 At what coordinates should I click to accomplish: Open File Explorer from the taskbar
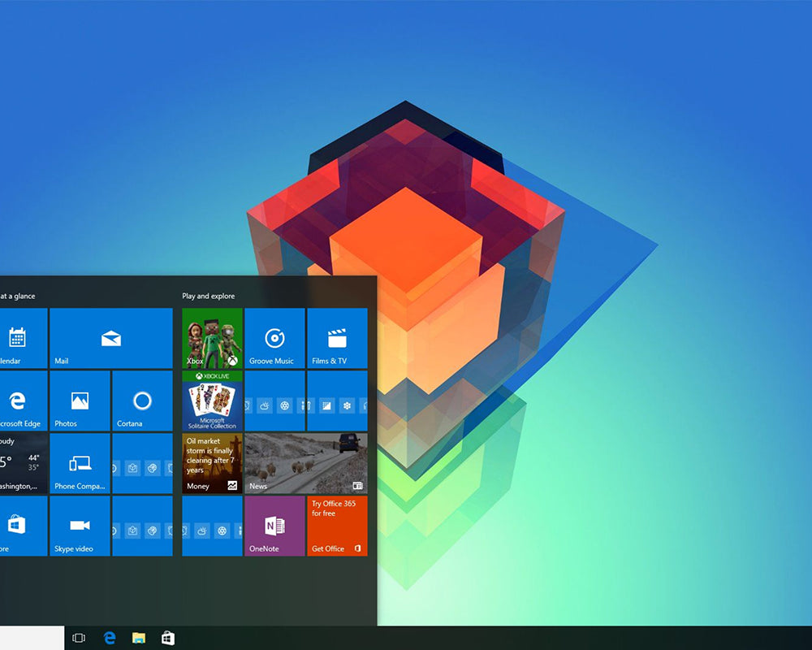[139, 639]
